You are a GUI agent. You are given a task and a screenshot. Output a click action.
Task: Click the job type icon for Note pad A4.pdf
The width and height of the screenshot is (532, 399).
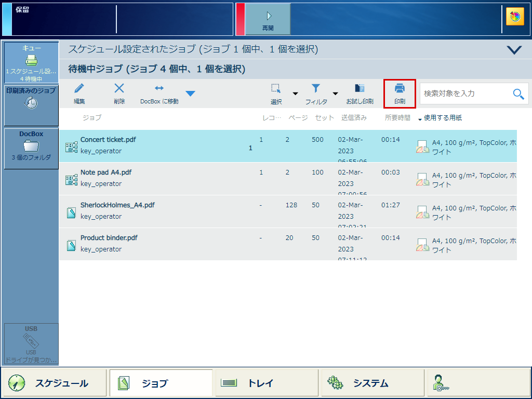71,180
